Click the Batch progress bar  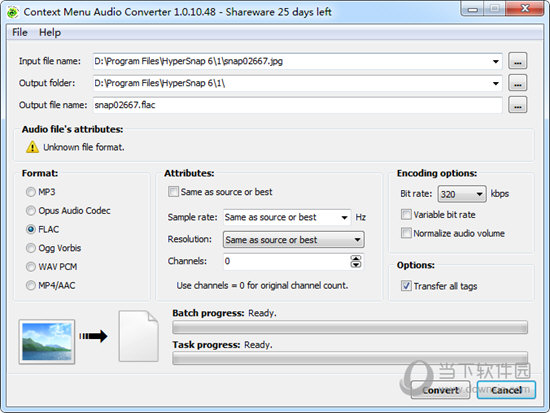(350, 327)
